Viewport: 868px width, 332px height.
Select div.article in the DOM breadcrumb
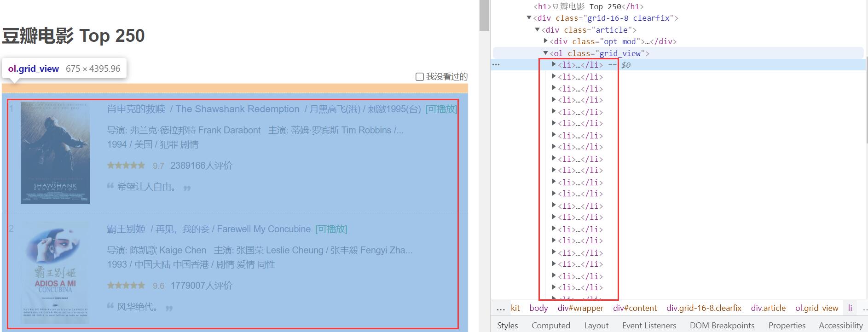click(x=768, y=308)
